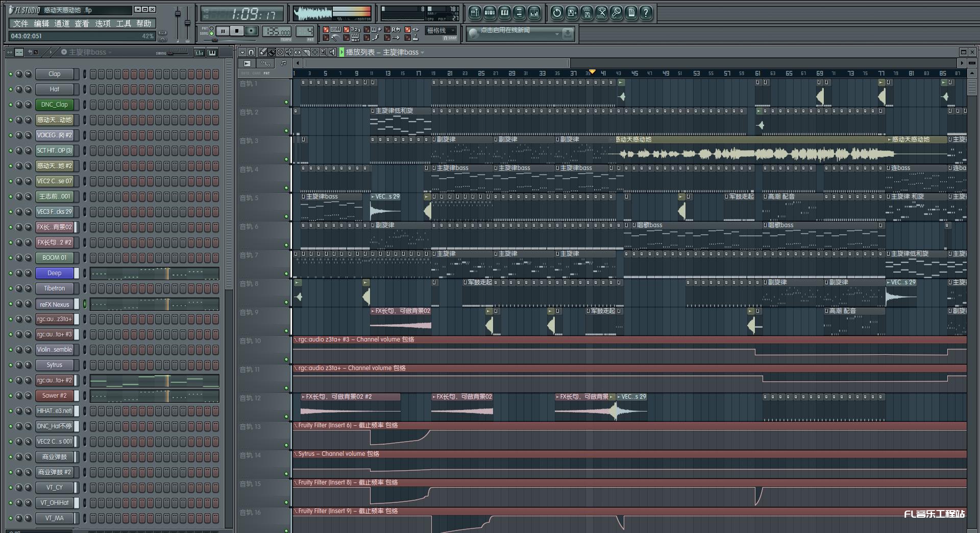980x533 pixels.
Task: Toggle mute LED for the Sytrus channel
Action: (10, 365)
